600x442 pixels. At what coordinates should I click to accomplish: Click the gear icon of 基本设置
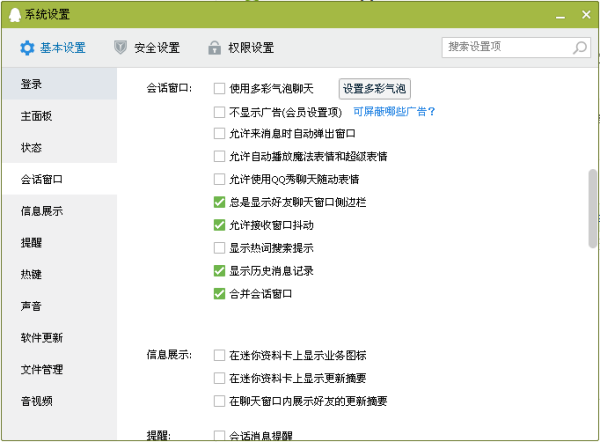click(x=27, y=48)
